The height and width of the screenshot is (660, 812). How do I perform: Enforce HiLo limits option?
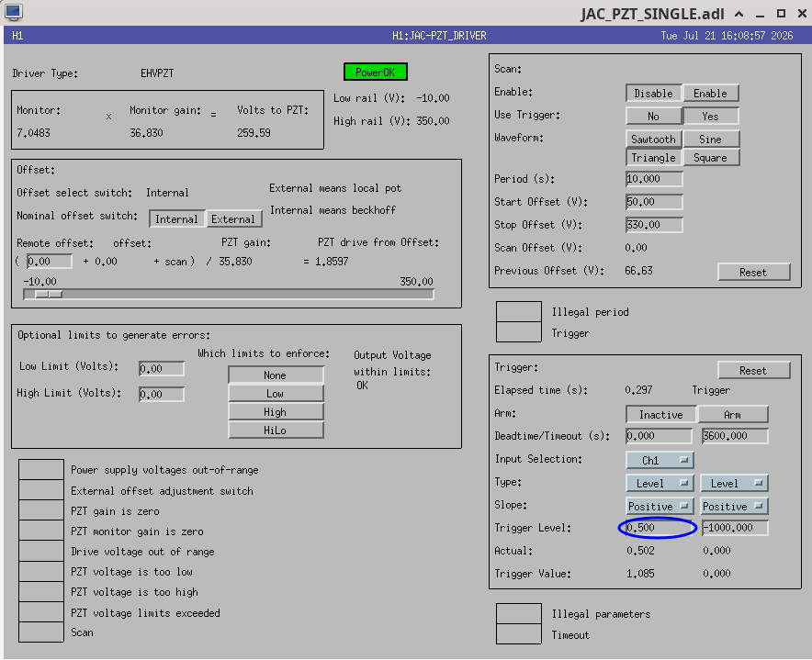pyautogui.click(x=276, y=431)
